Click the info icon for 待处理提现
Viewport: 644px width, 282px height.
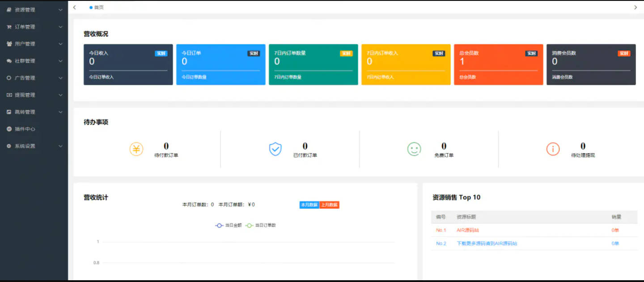coord(553,149)
